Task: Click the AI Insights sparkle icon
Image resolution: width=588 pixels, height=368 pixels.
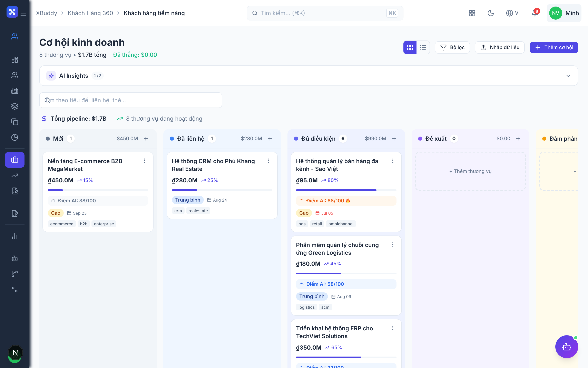Action: 51,76
